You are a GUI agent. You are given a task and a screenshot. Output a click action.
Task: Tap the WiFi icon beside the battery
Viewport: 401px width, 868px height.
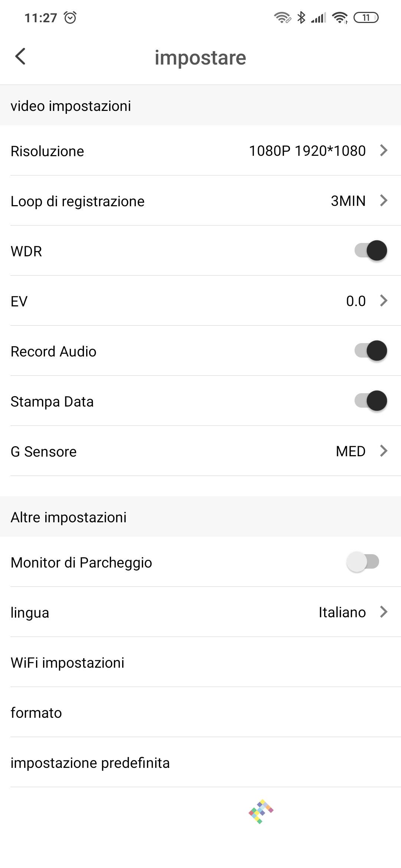(340, 17)
